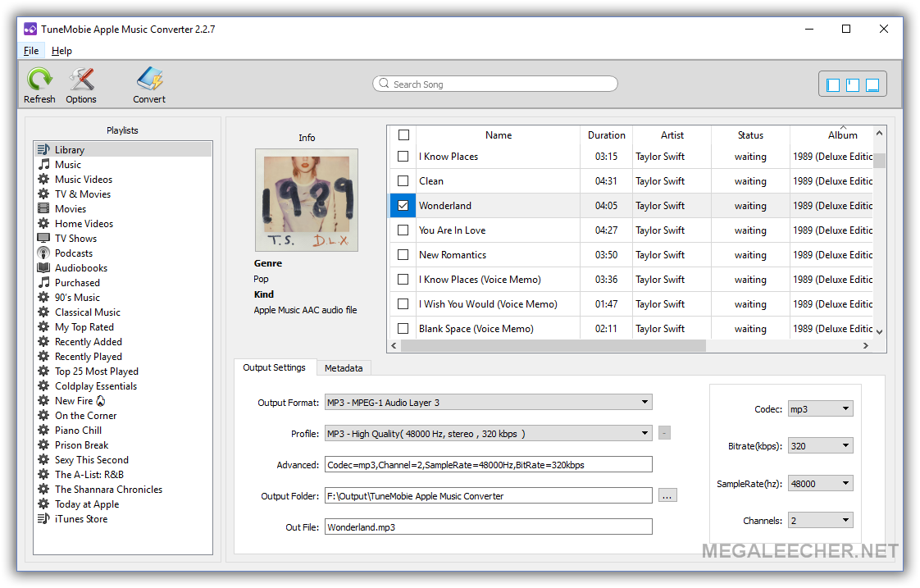Screen dimensions: 920x588
Task: Click the horizontal scrollbar of song list
Action: pos(553,345)
